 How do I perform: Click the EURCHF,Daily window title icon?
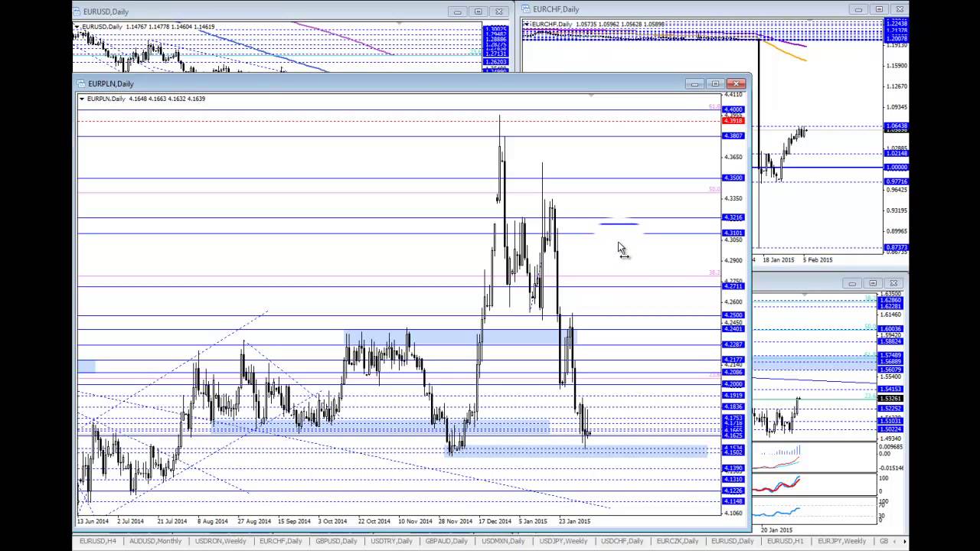(x=526, y=9)
